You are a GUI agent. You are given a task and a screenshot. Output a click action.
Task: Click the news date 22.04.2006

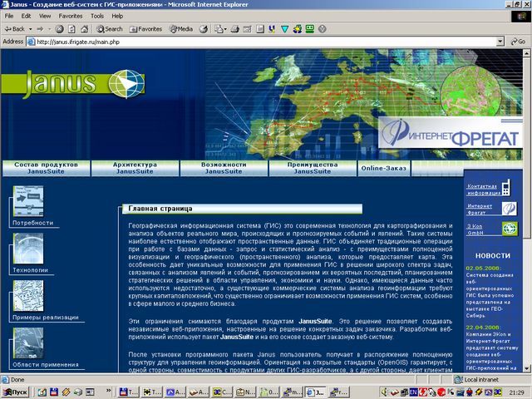[483, 328]
